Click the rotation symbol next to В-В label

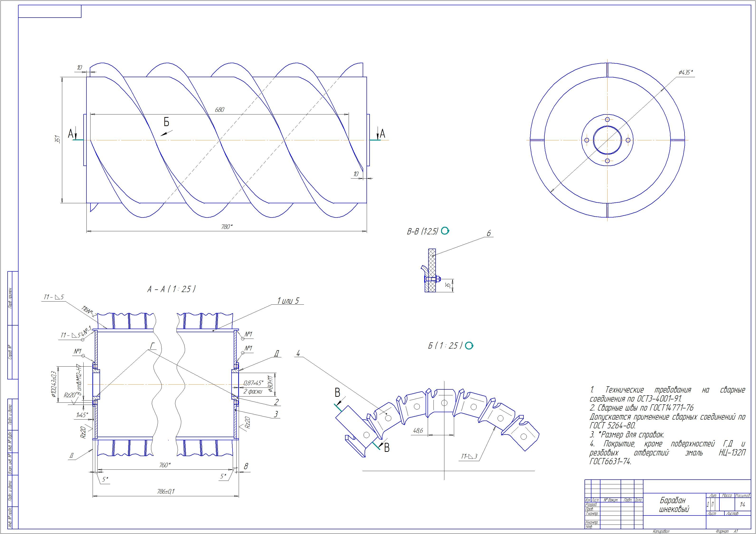(x=445, y=231)
